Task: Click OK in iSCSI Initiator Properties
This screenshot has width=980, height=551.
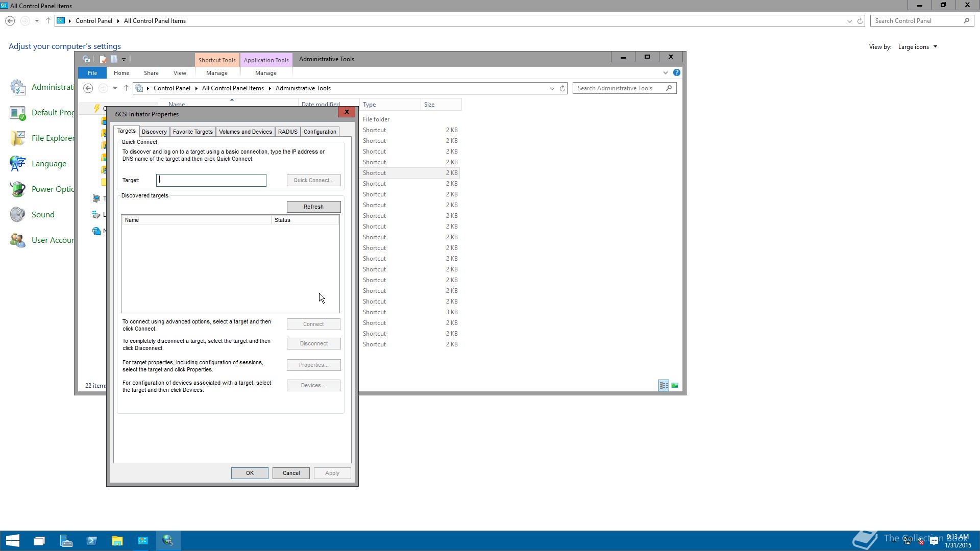Action: [250, 473]
